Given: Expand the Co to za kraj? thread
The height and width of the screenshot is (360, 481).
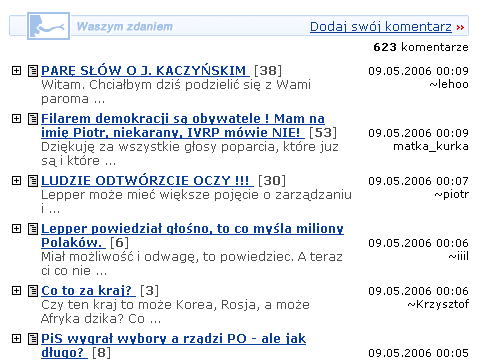Looking at the screenshot, I should 16,290.
